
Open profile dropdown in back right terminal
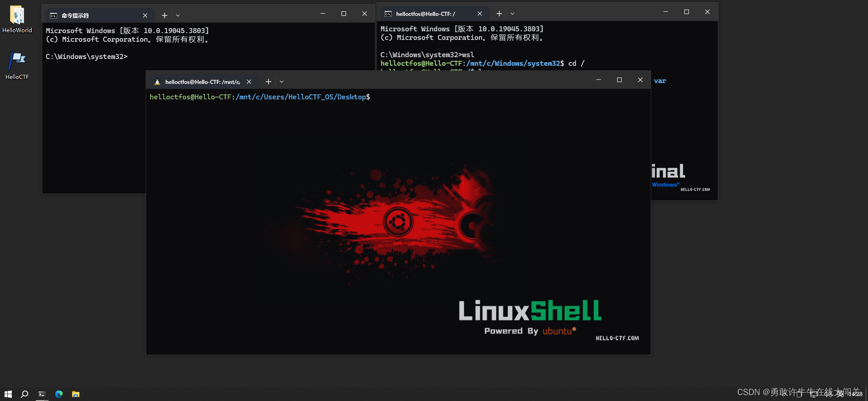pyautogui.click(x=512, y=14)
